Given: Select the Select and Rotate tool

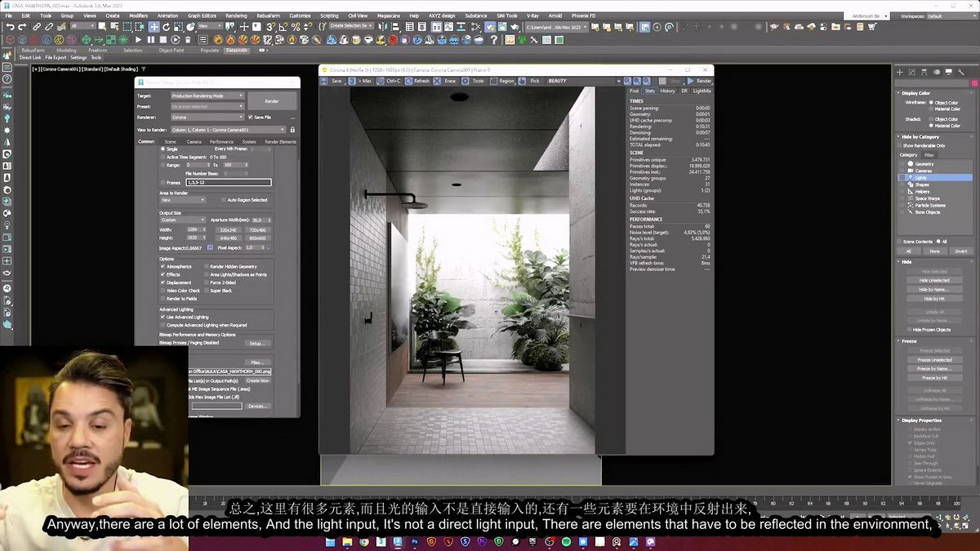Looking at the screenshot, I should coord(167,26).
